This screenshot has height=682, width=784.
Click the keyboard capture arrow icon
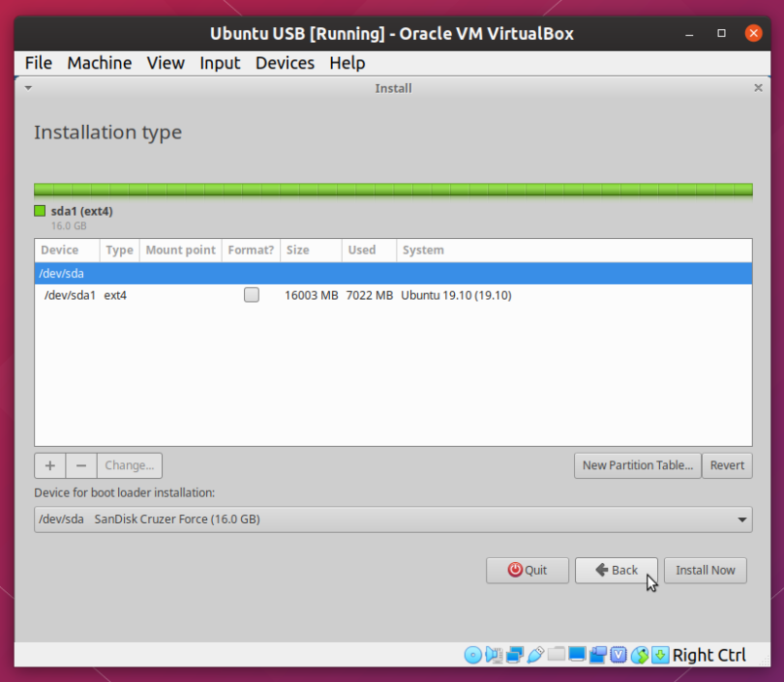(660, 655)
